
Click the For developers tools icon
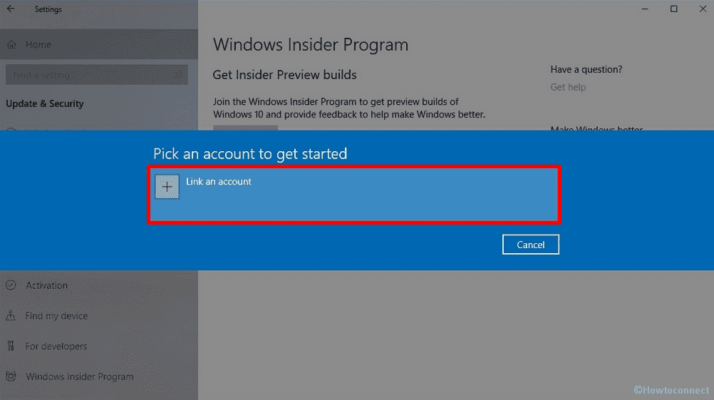pos(11,346)
